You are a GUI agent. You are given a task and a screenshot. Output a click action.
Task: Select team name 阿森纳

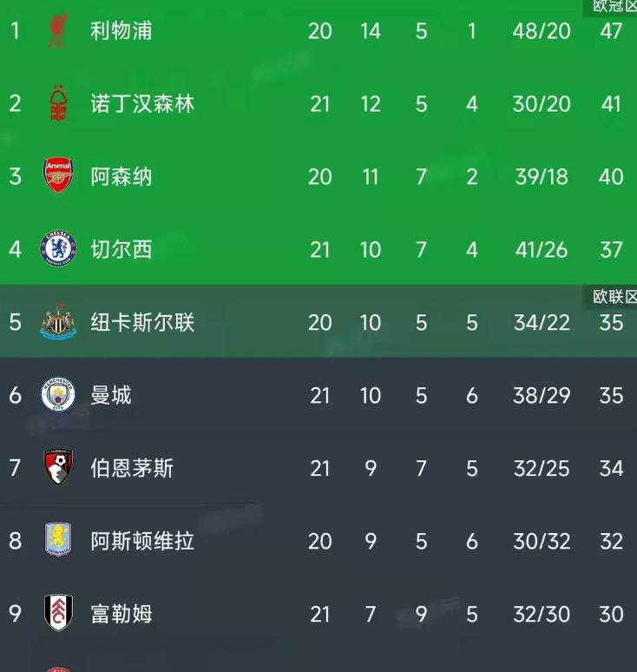tap(121, 176)
